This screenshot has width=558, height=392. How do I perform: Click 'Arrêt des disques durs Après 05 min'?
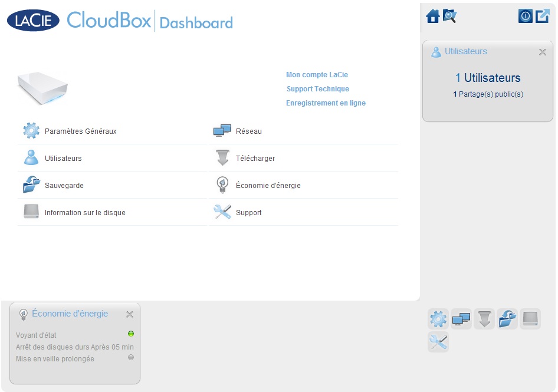coord(75,347)
